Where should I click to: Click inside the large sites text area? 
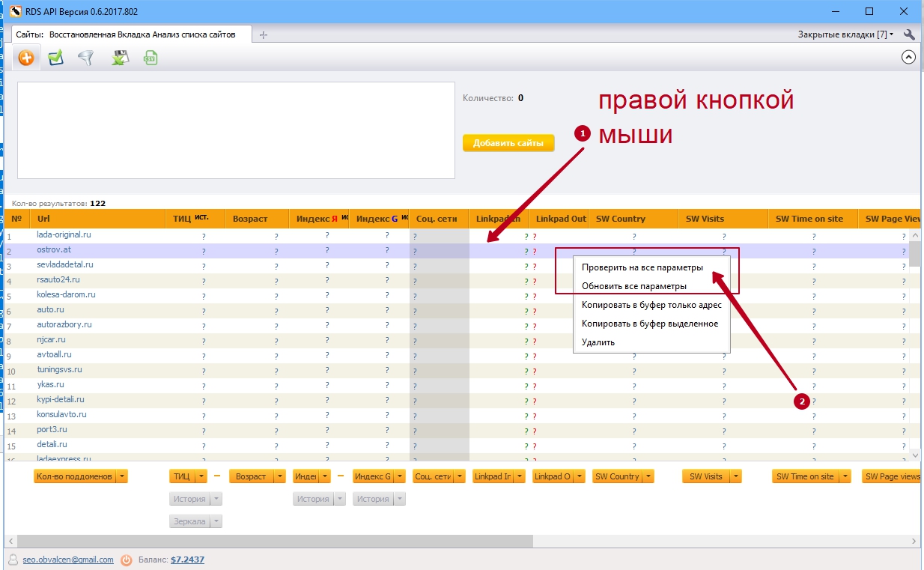point(236,130)
